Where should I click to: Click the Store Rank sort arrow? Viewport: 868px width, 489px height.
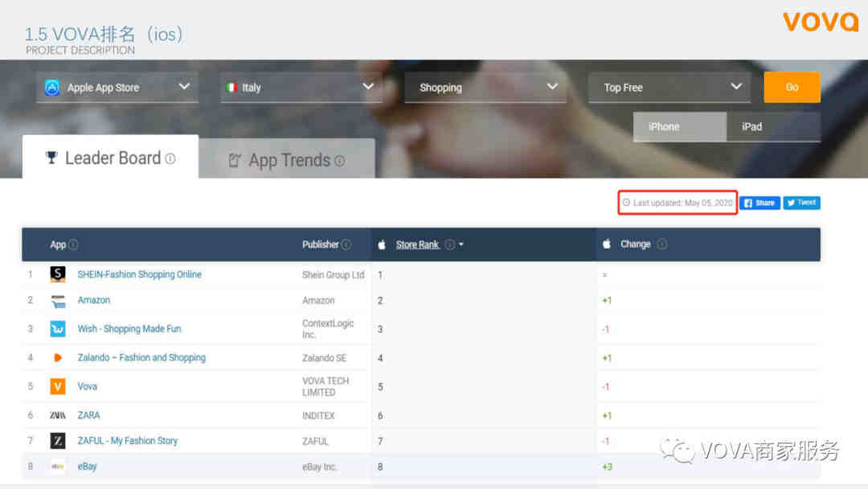461,244
